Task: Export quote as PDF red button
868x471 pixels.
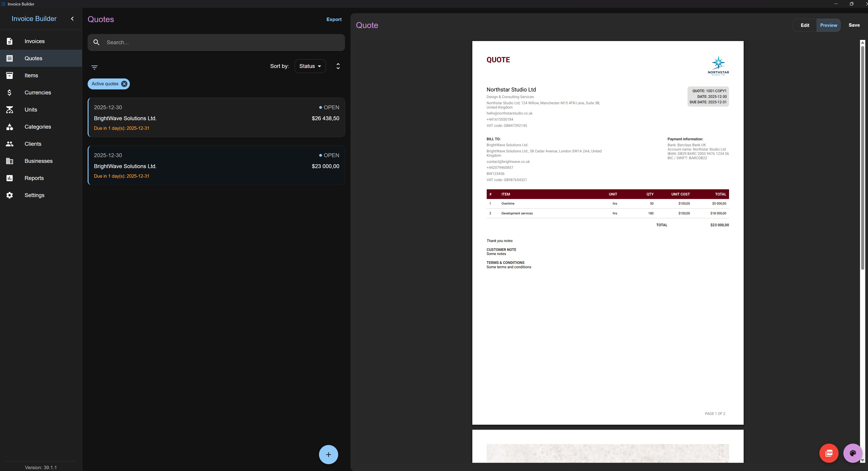Action: tap(829, 453)
